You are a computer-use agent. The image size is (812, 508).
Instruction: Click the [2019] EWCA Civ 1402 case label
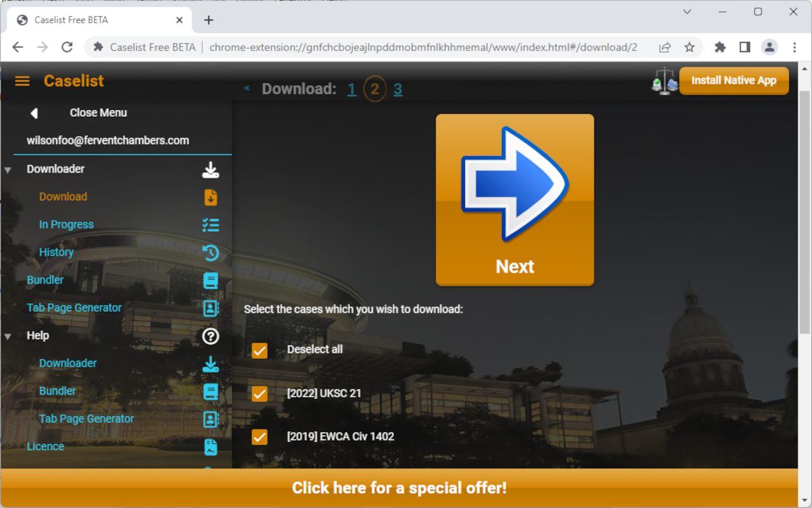coord(341,436)
